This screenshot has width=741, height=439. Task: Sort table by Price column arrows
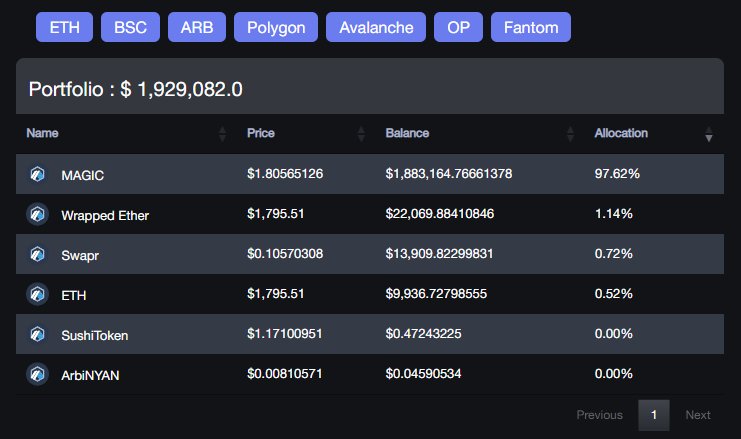(x=361, y=134)
